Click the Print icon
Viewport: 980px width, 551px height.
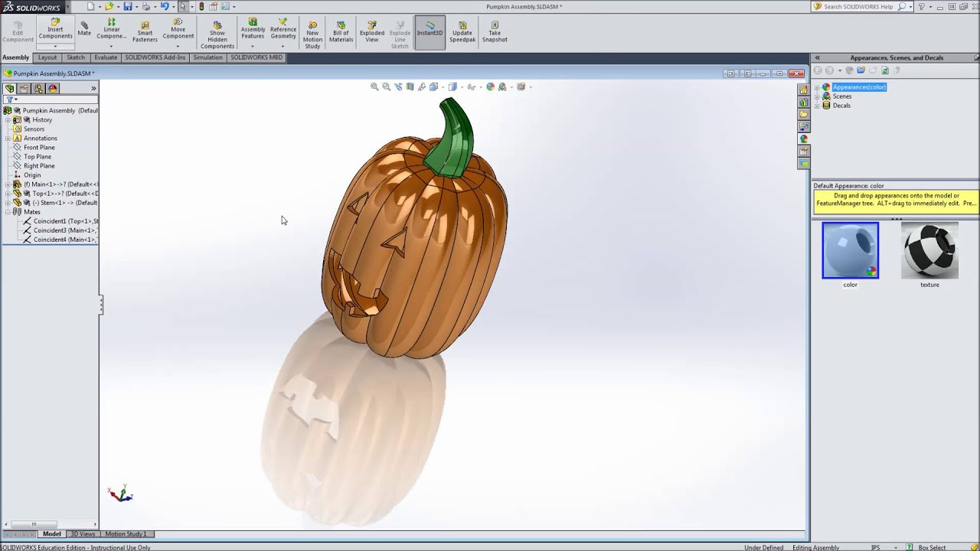[x=145, y=6]
